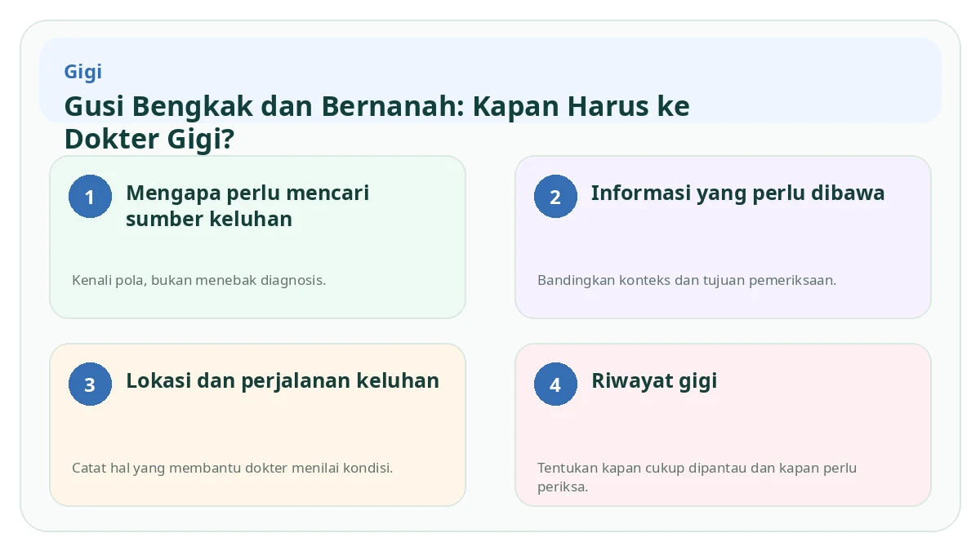The image size is (980, 551).
Task: Select the number 2 circle badge
Action: tap(555, 197)
